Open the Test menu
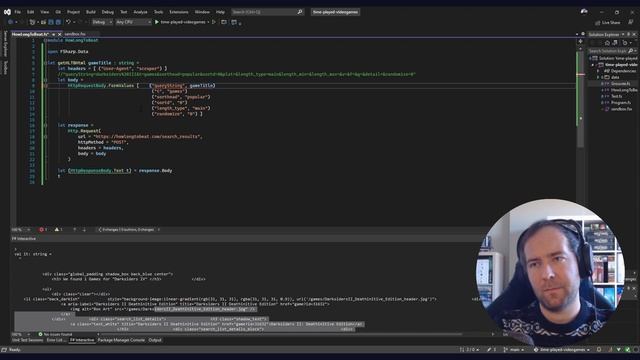 (x=124, y=12)
